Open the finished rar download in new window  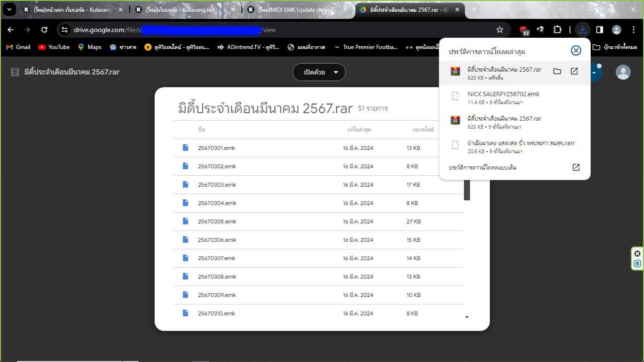(x=574, y=71)
